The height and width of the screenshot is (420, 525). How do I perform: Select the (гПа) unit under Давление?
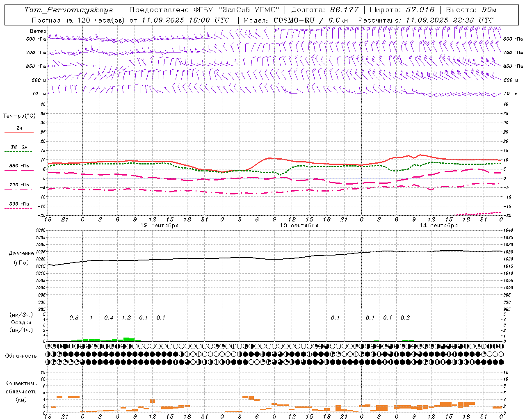21,262
